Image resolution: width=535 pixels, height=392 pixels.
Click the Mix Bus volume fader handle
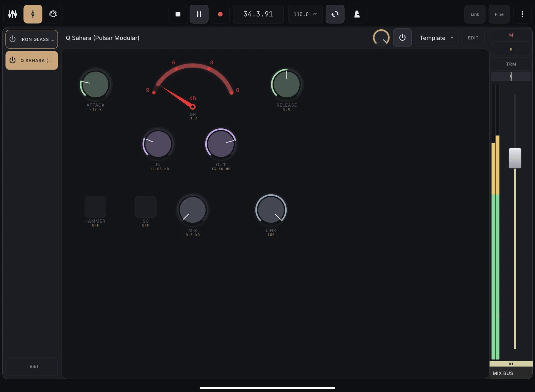click(515, 158)
